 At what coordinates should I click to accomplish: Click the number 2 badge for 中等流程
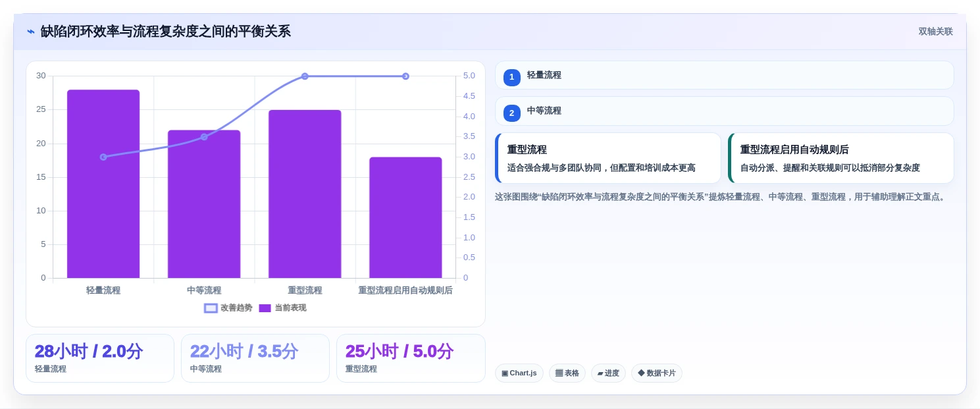[512, 113]
